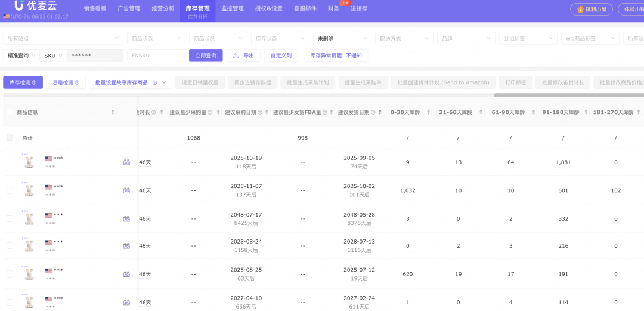Select checkbox for 2025-10-19 row
Screen dimensions: 644x311
pos(10,162)
